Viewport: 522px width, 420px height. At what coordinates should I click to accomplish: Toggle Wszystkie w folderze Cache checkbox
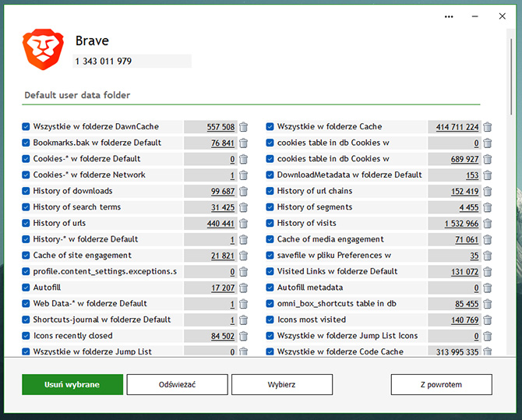pos(270,126)
